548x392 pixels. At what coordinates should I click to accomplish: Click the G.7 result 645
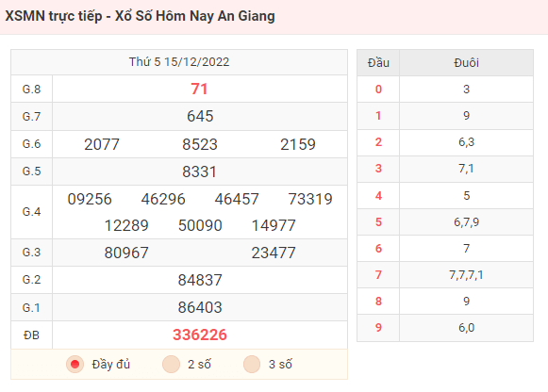(x=200, y=116)
